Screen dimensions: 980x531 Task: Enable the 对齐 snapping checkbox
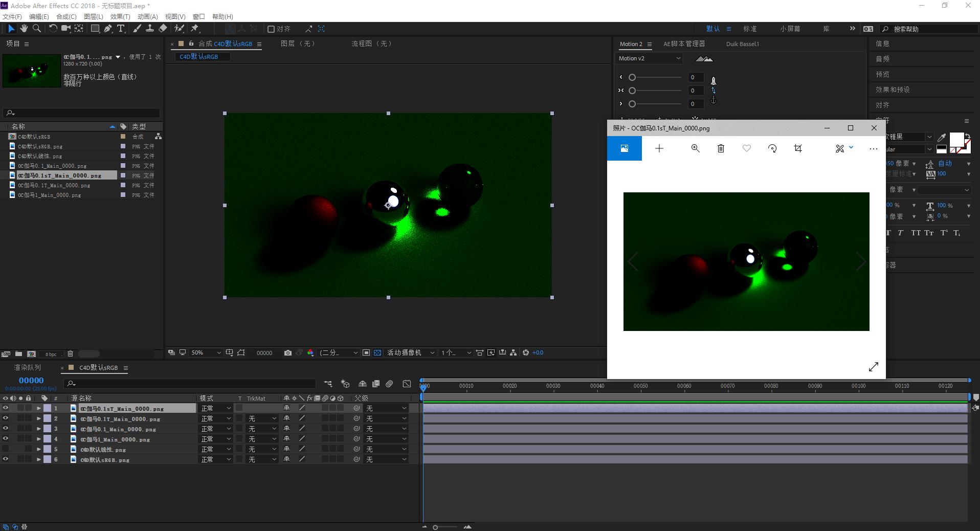tap(271, 29)
